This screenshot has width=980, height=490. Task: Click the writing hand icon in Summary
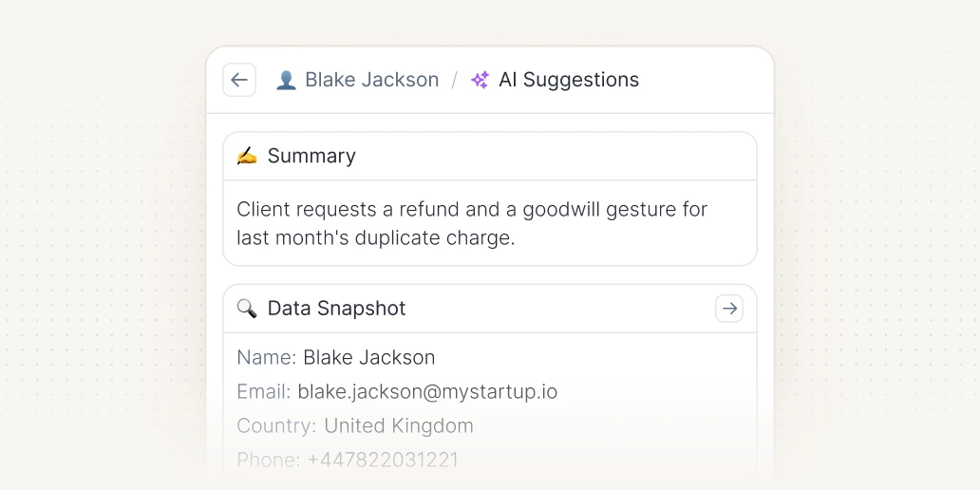[247, 156]
